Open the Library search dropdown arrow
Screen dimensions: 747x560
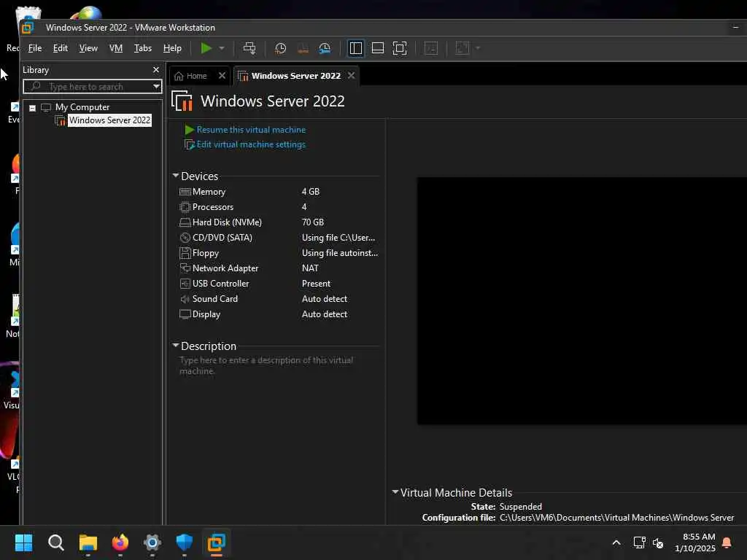point(156,87)
